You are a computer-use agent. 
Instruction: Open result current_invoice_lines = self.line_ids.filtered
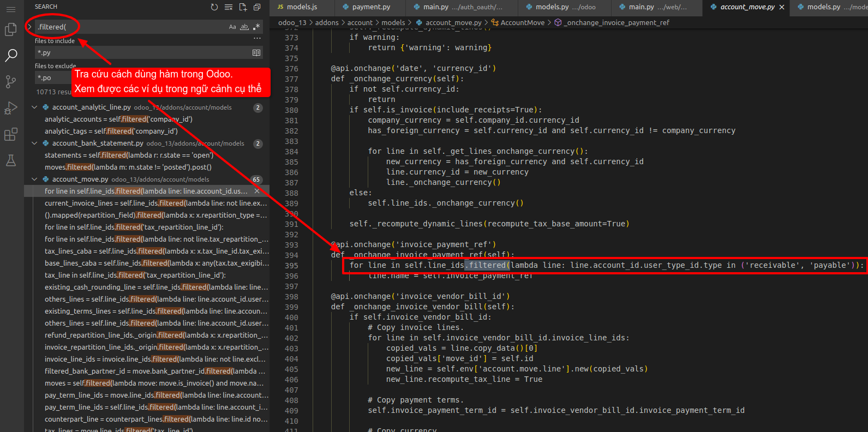[156, 203]
